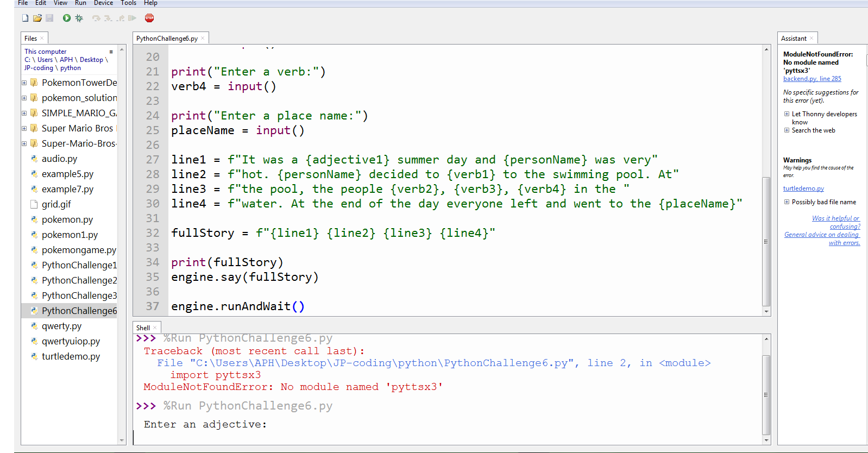Select example7.py in the file list
The height and width of the screenshot is (453, 868).
click(x=67, y=189)
